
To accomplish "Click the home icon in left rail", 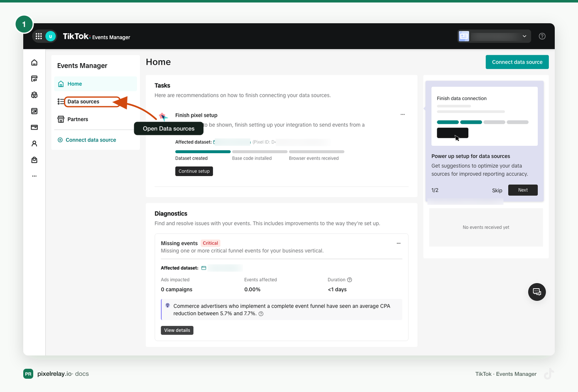I will (x=34, y=62).
